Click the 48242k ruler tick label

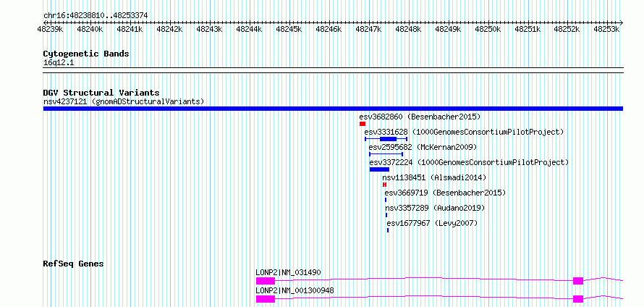169,29
